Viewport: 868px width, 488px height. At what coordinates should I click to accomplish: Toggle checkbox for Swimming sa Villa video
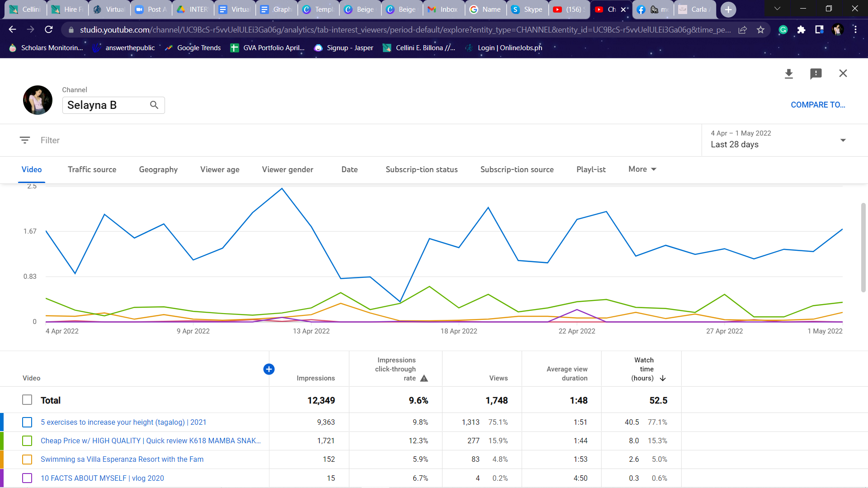[x=27, y=459]
